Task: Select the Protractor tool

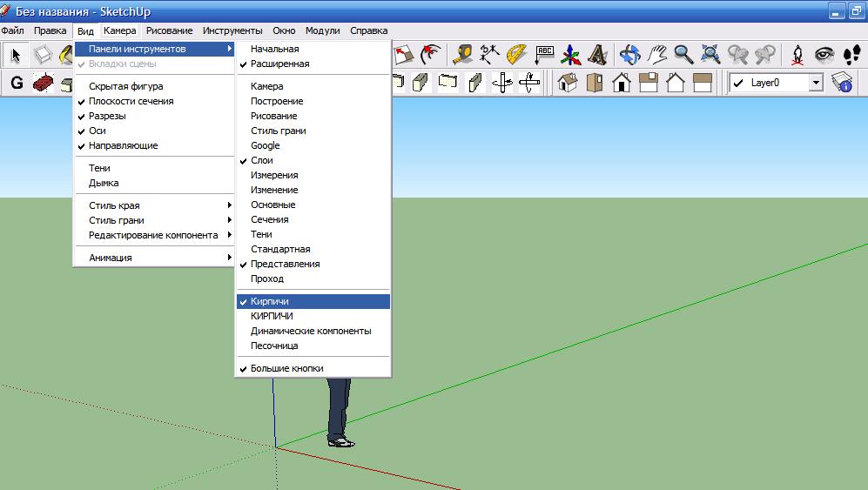Action: [517, 55]
